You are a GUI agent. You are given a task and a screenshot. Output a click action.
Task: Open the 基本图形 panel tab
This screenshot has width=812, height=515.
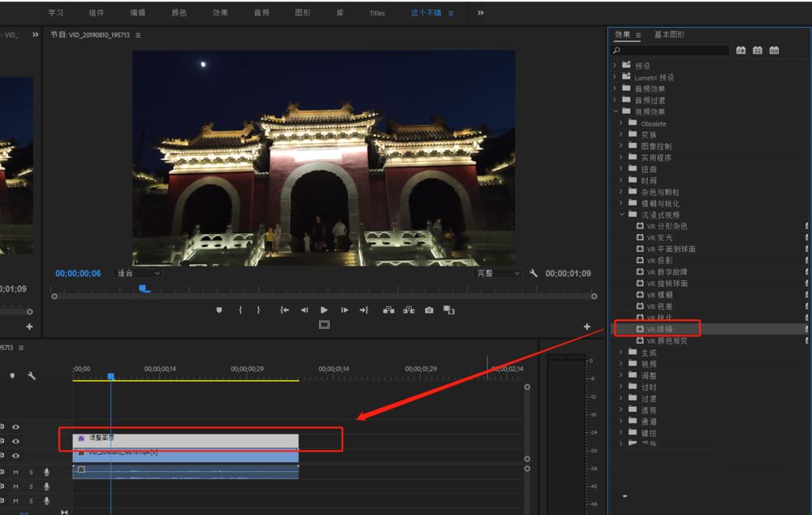[x=669, y=35]
